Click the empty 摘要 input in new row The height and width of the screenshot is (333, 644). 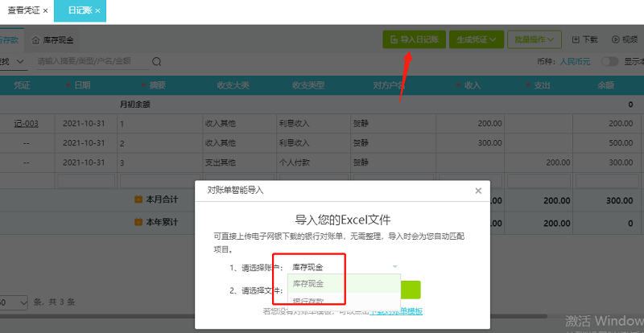point(159,180)
